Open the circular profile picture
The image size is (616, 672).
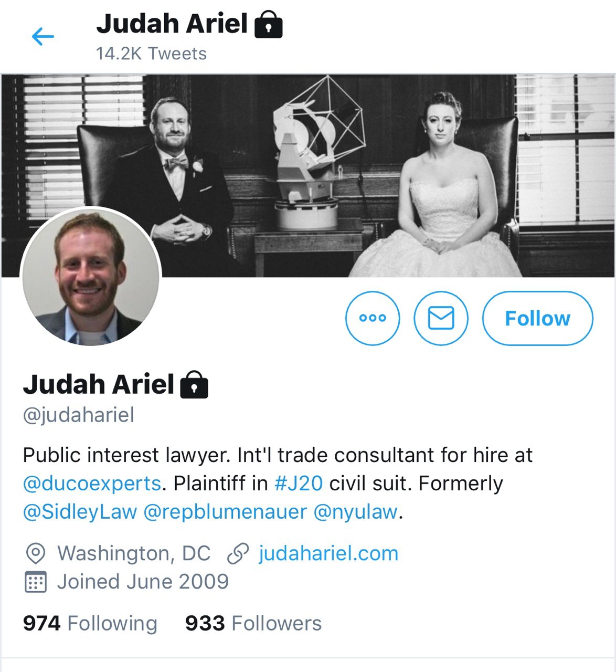(x=90, y=277)
